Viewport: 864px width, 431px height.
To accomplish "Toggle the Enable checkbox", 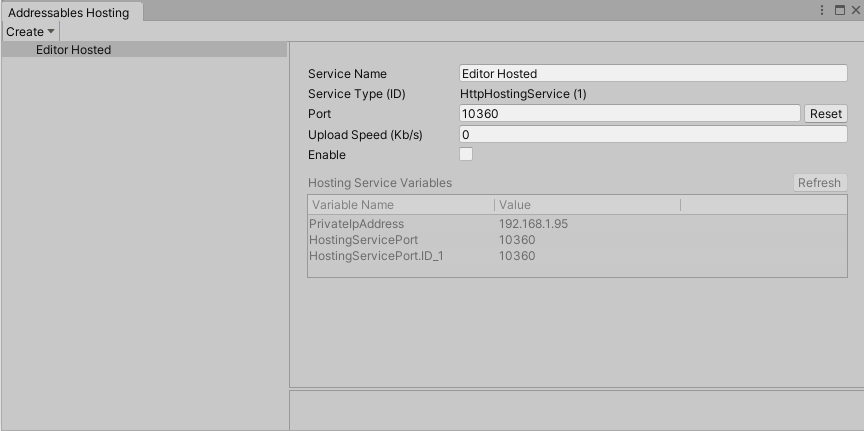I will (x=465, y=154).
